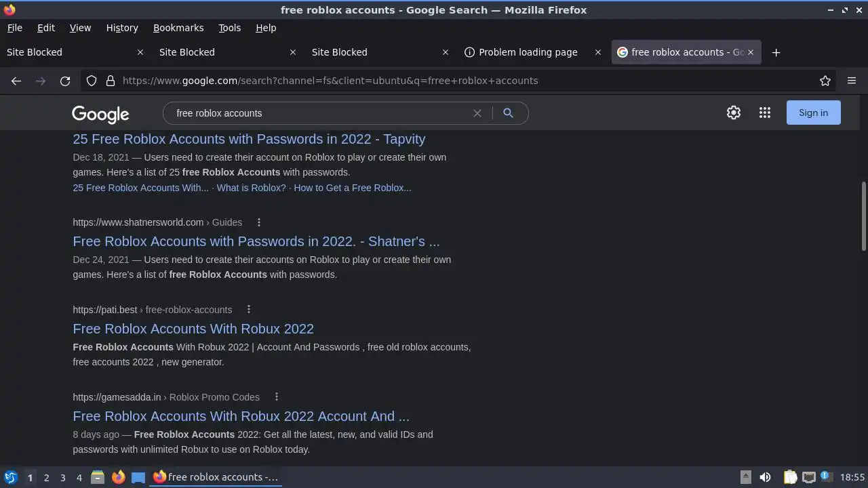Click the Sign in button
This screenshot has width=868, height=488.
pyautogui.click(x=813, y=113)
